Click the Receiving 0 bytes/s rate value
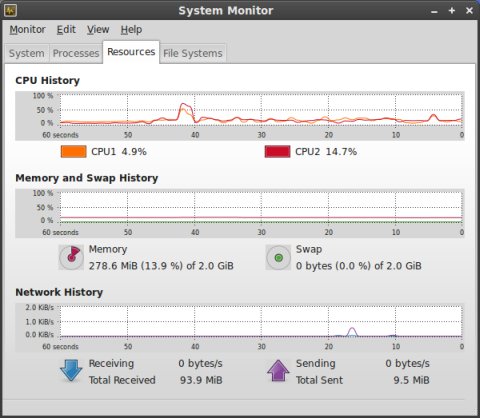Viewport: 480px width, 418px height. tap(200, 363)
